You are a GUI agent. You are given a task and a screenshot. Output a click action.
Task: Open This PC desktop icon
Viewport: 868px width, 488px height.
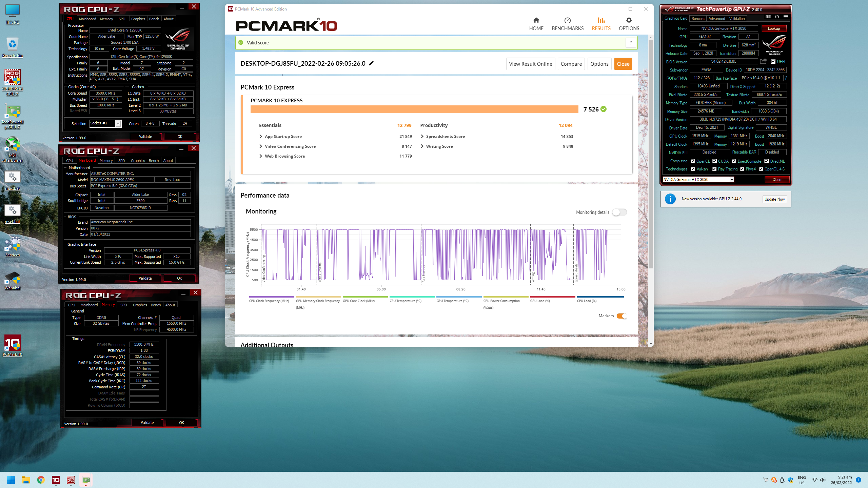click(13, 14)
